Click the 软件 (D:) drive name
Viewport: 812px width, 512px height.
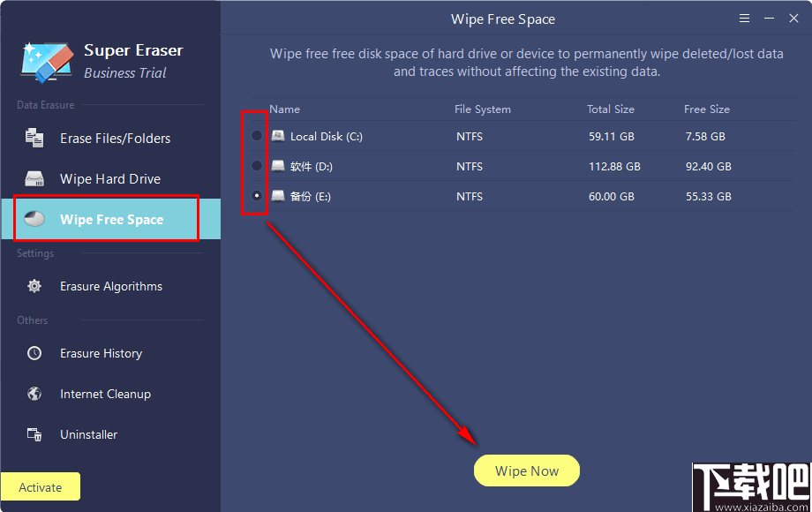coord(312,166)
